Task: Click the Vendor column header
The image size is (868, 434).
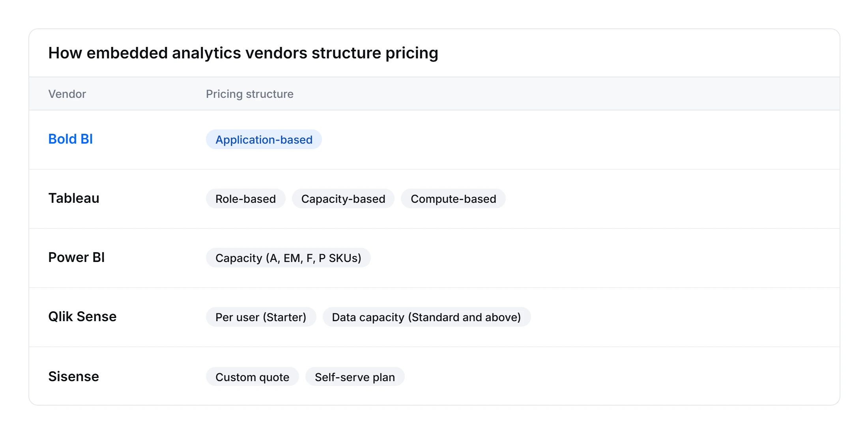Action: click(67, 94)
